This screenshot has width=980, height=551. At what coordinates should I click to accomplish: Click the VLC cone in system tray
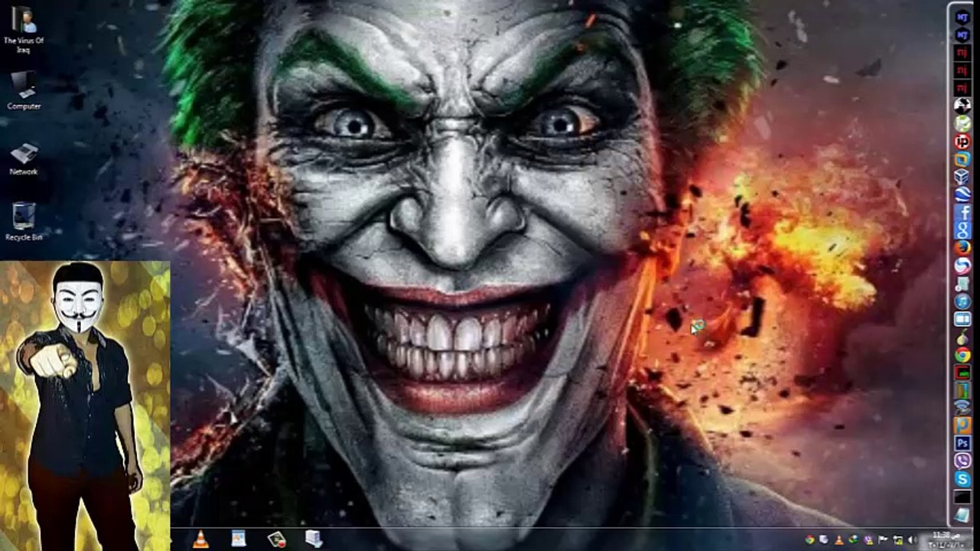point(839,540)
